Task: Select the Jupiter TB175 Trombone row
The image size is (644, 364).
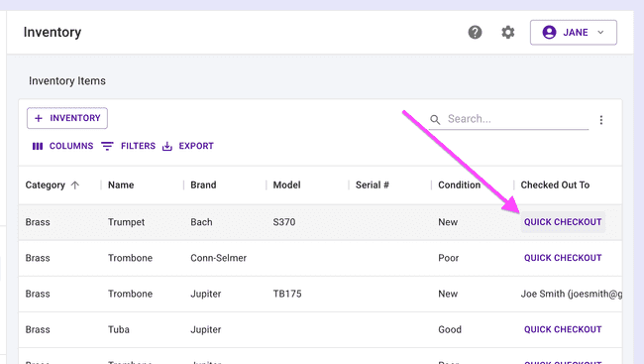Action: (320, 294)
